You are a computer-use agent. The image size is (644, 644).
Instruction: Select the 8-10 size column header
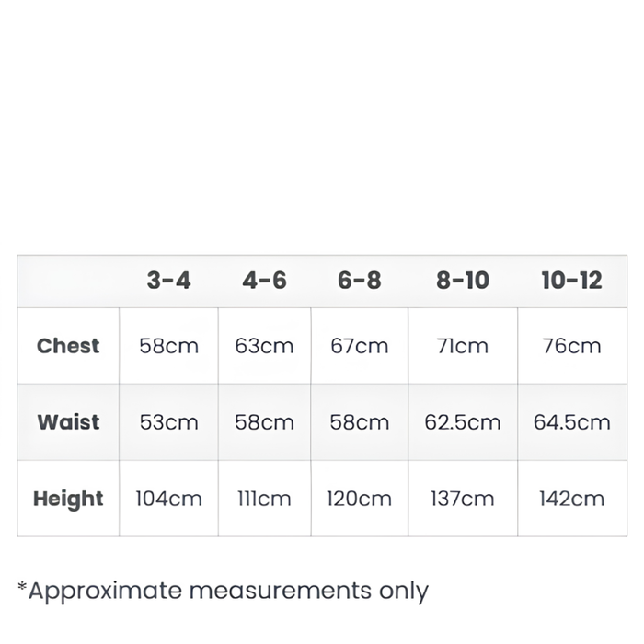pos(463,281)
